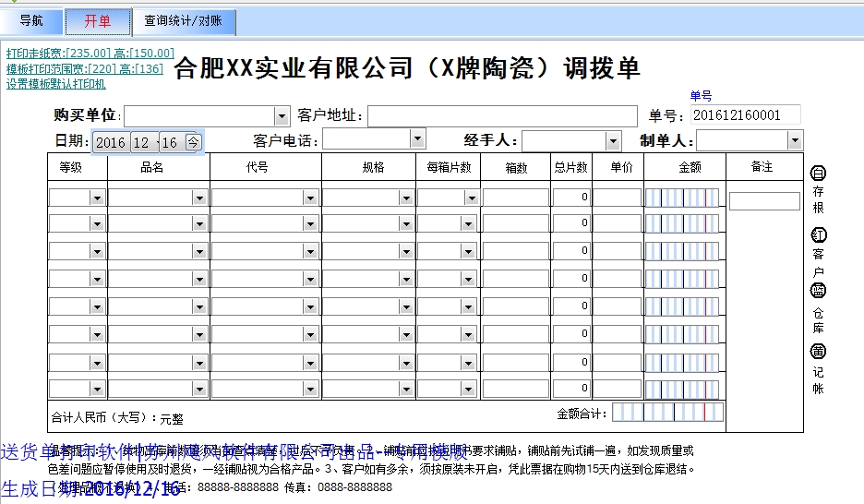Open the 制单人 dropdown list
Viewport: 864px width, 504px height.
794,140
